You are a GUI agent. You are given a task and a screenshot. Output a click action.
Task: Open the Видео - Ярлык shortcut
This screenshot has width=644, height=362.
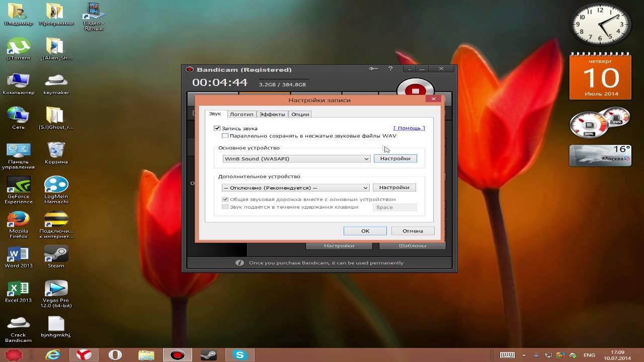click(x=94, y=16)
